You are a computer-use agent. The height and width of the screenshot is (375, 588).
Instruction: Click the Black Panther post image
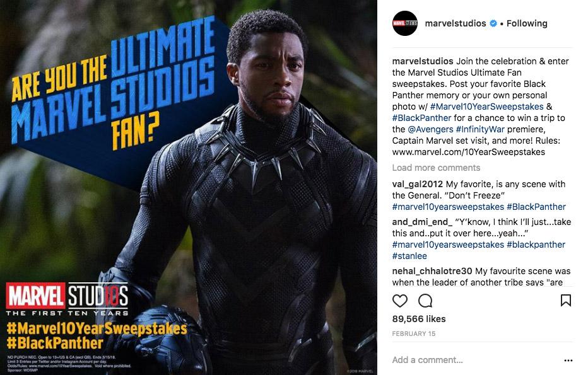click(x=189, y=187)
